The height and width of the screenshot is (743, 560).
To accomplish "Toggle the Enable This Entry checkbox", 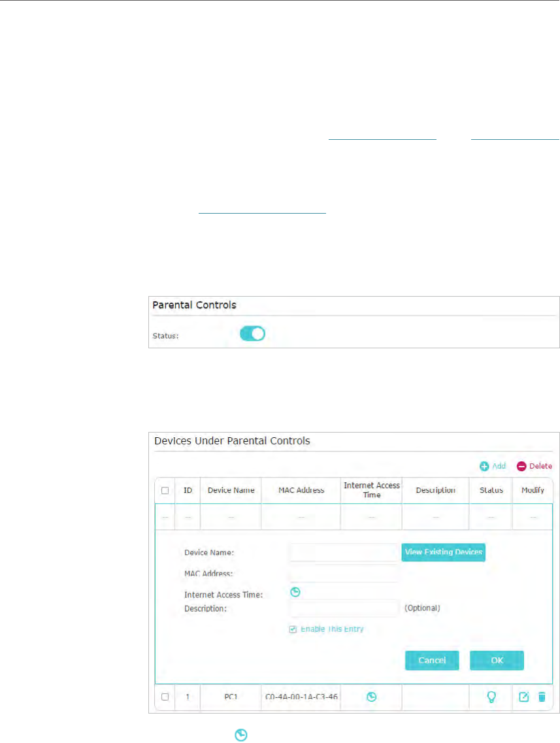I will click(x=293, y=629).
